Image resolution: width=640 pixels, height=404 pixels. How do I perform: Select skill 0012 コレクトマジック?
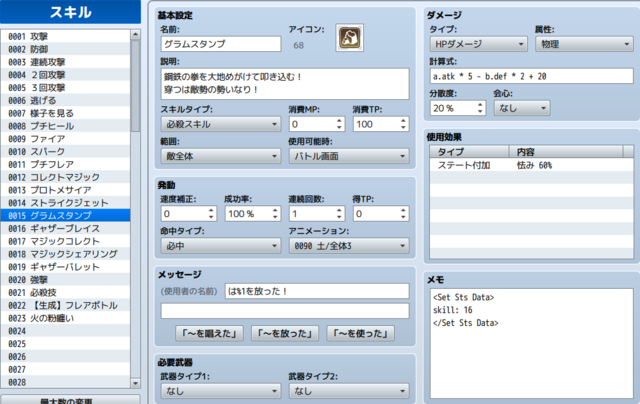click(65, 177)
